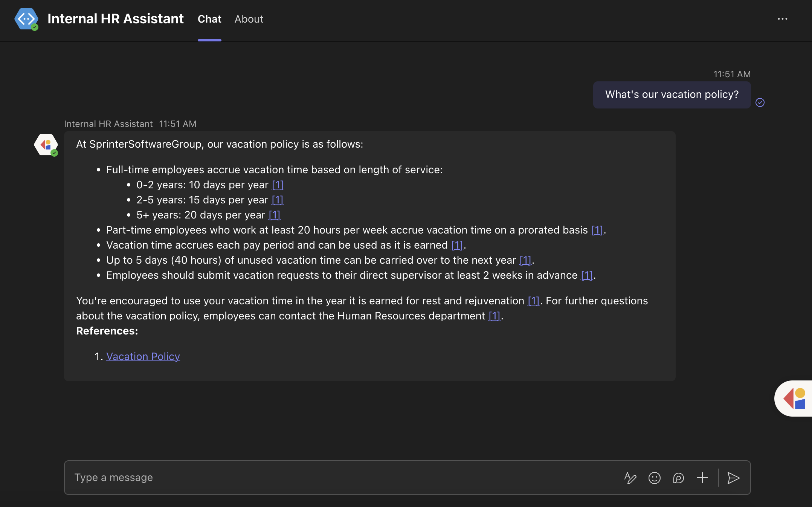Viewport: 812px width, 507px height.
Task: Click the Internal HR Assistant logo in the header
Action: [x=26, y=18]
